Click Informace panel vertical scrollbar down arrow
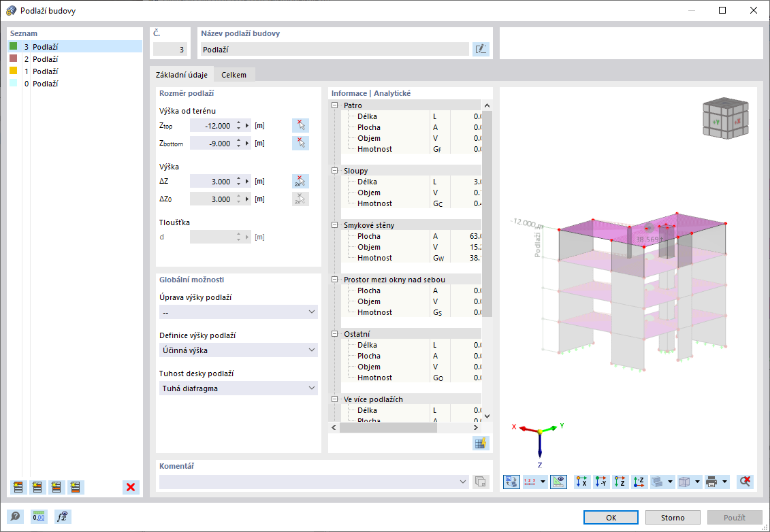 (487, 416)
